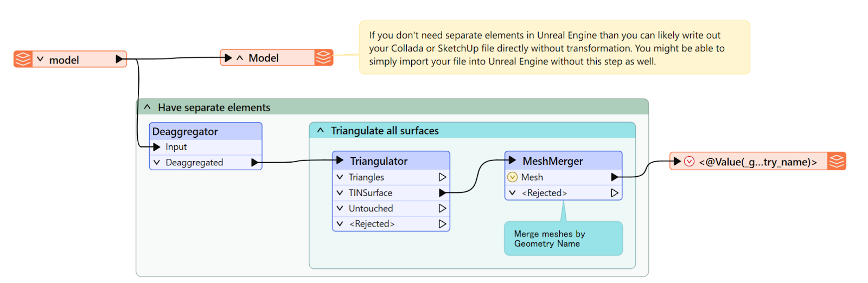Viewport: 868px width, 283px height.
Task: Click the Deaggregated output port arrow
Action: [x=255, y=163]
